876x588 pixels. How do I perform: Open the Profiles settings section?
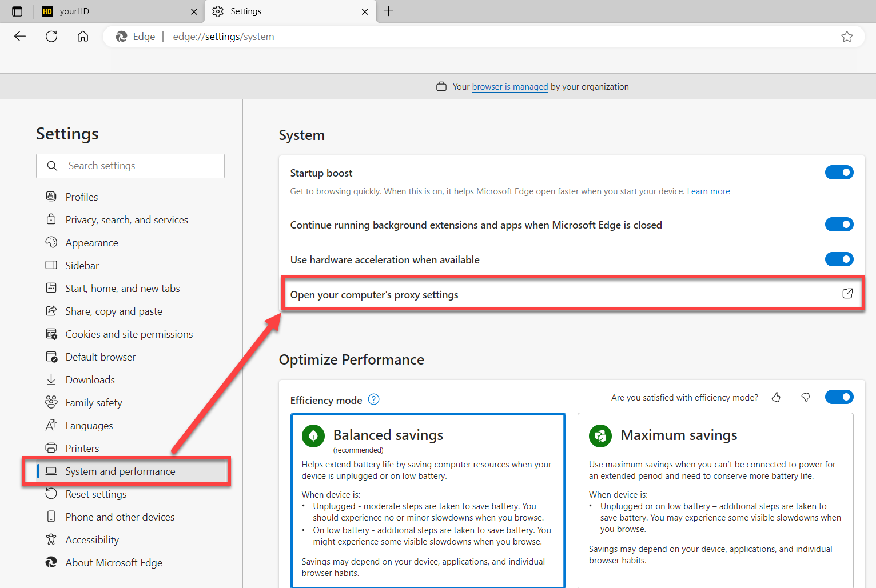[x=82, y=196]
